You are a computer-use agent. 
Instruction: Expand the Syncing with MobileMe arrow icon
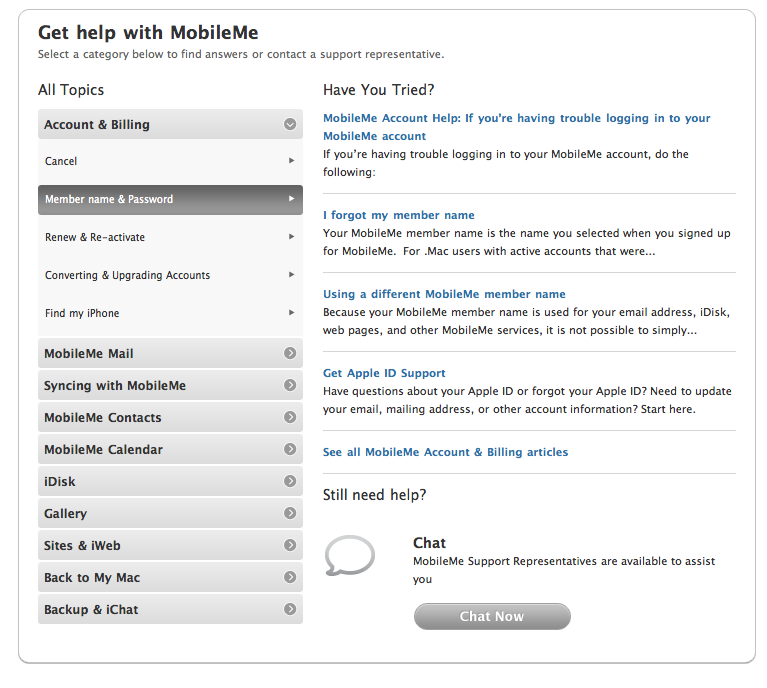click(x=290, y=385)
